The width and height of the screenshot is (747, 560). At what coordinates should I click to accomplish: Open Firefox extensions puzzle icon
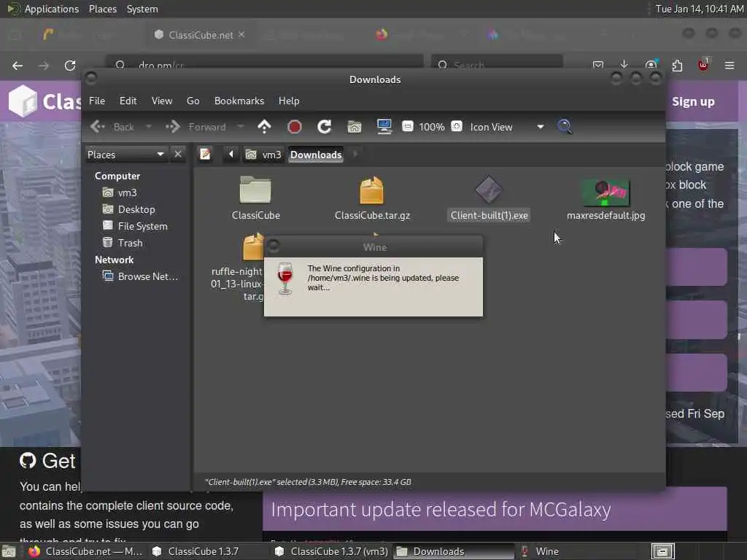(x=677, y=65)
